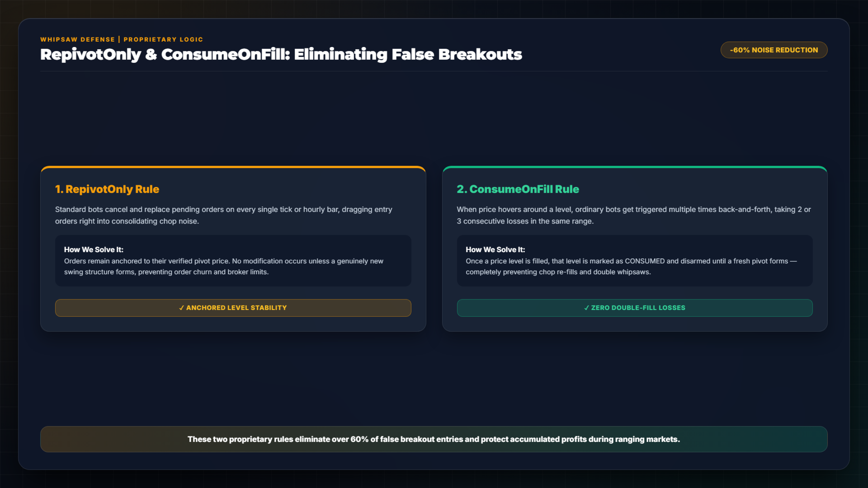This screenshot has width=868, height=488.
Task: Click the orange top border of RepivotOnly card
Action: (x=233, y=167)
